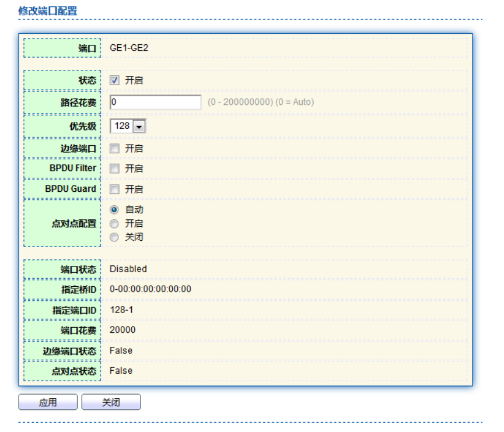Click the False value beside 点对点状态
The image size is (504, 432).
(x=121, y=371)
